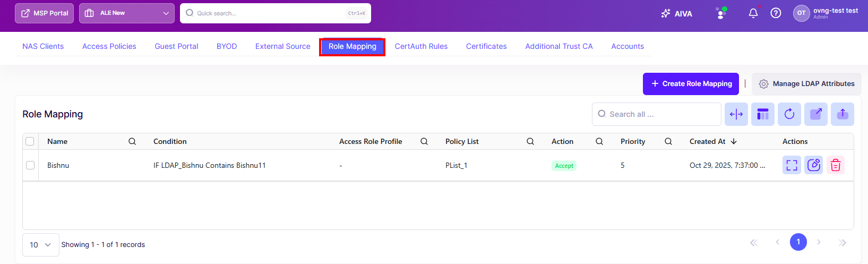Go to the next page arrow
The width and height of the screenshot is (868, 264).
tap(819, 242)
